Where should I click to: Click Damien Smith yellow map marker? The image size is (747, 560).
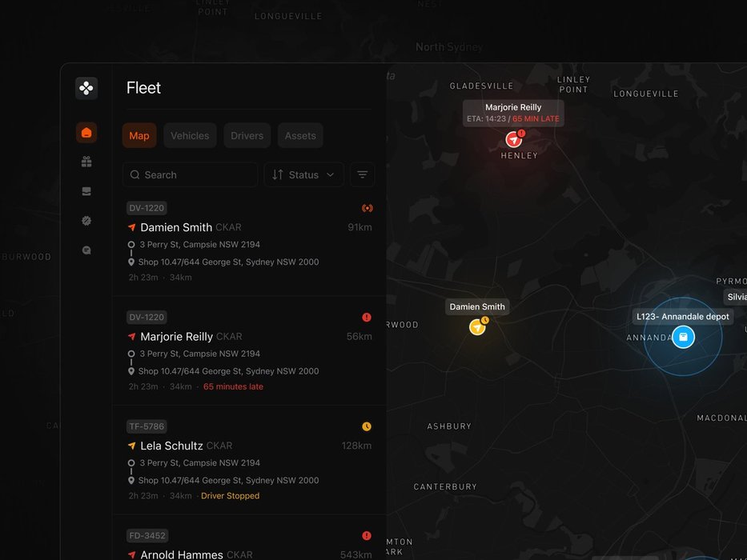(x=477, y=327)
